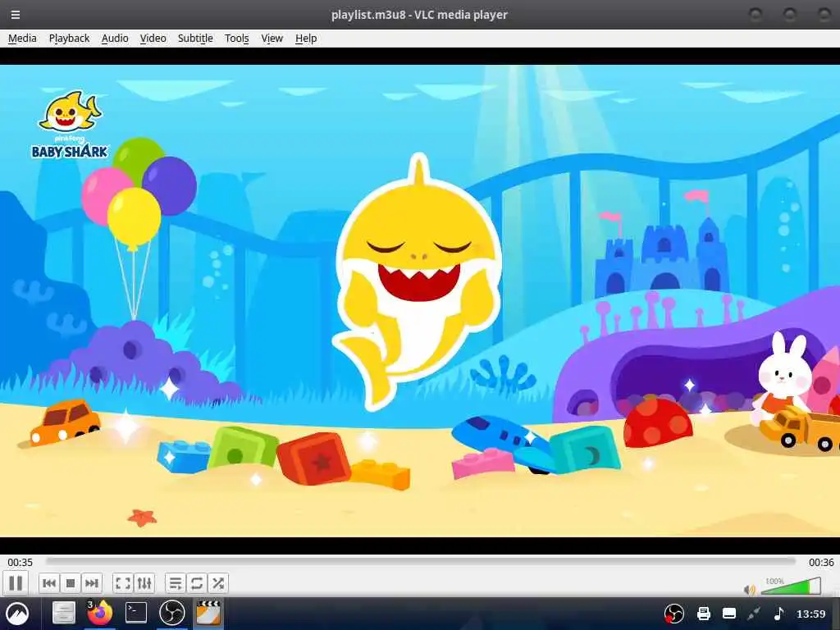Seek within the playback progress bar

pyautogui.click(x=421, y=561)
